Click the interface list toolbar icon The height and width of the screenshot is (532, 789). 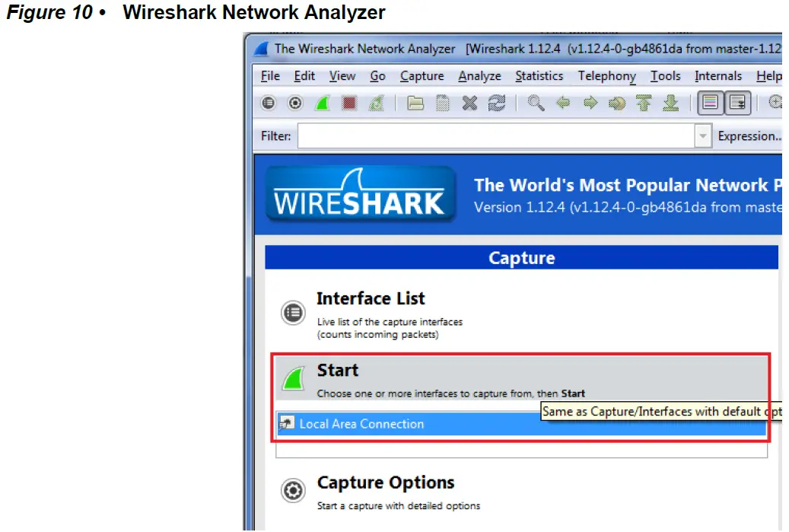(x=269, y=104)
